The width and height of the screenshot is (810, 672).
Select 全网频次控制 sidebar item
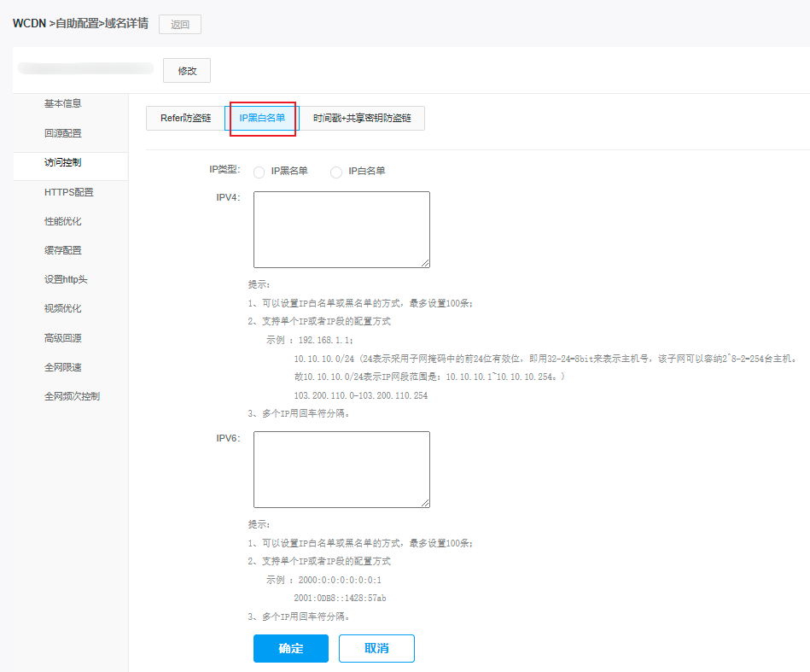click(x=72, y=397)
